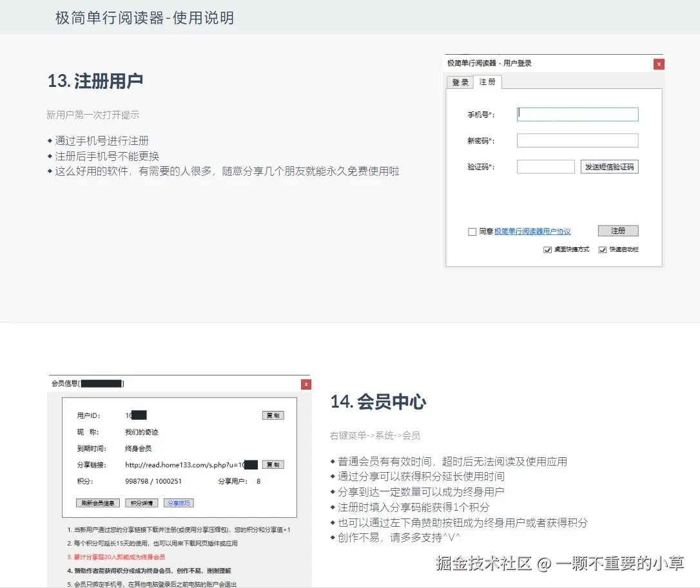Click the 注册 submit button

618,231
